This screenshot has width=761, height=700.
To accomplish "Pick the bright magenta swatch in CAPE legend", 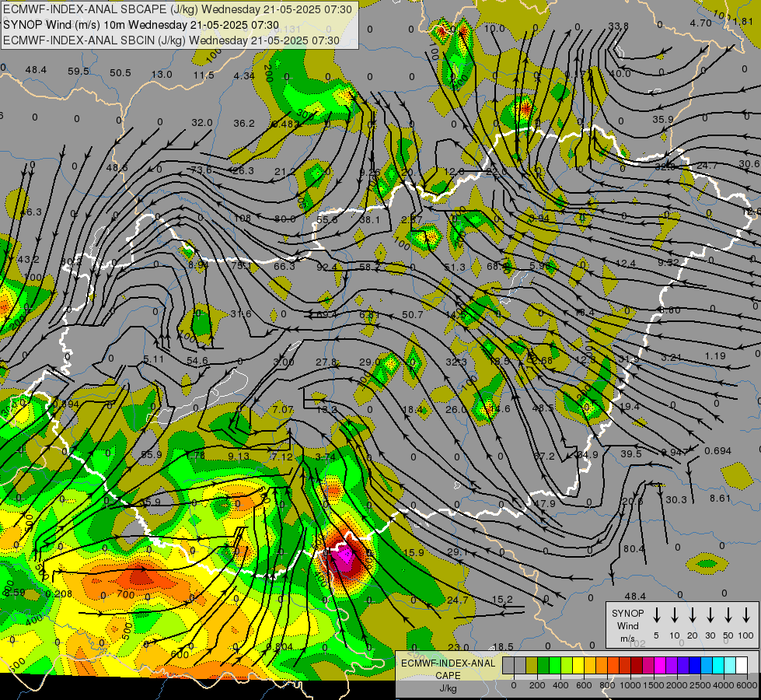I will (660, 666).
